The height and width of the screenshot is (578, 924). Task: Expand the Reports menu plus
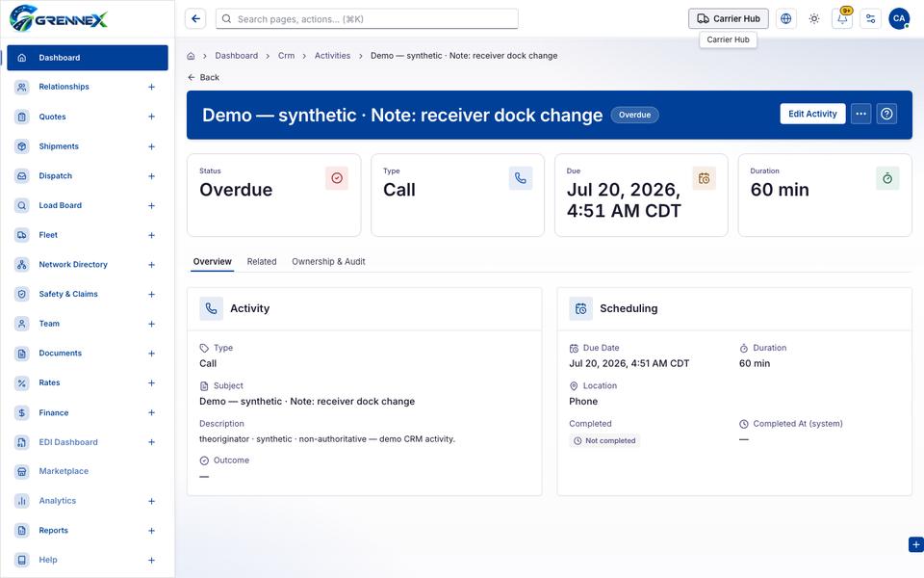click(x=151, y=531)
